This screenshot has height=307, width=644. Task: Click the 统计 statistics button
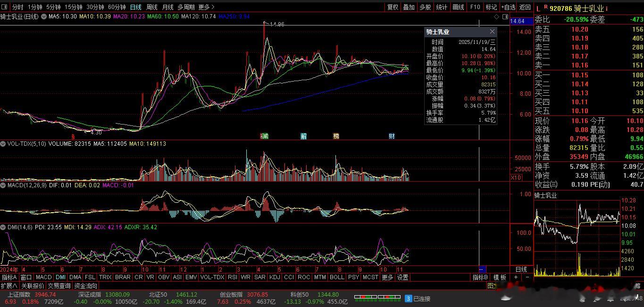click(x=442, y=7)
